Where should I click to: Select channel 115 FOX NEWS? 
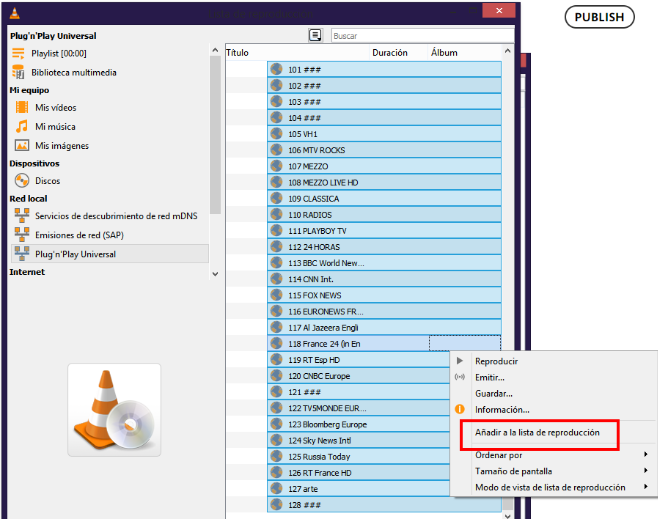(x=384, y=295)
